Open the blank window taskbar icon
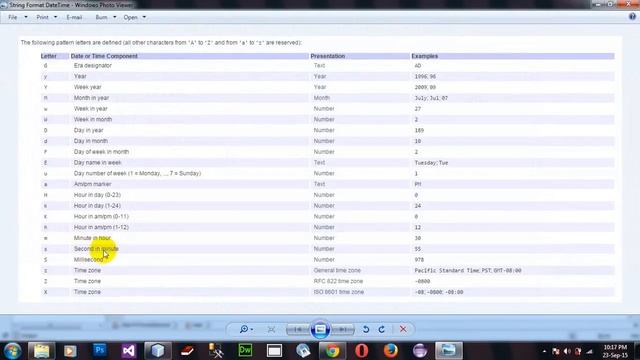The image size is (640, 360). click(x=274, y=351)
